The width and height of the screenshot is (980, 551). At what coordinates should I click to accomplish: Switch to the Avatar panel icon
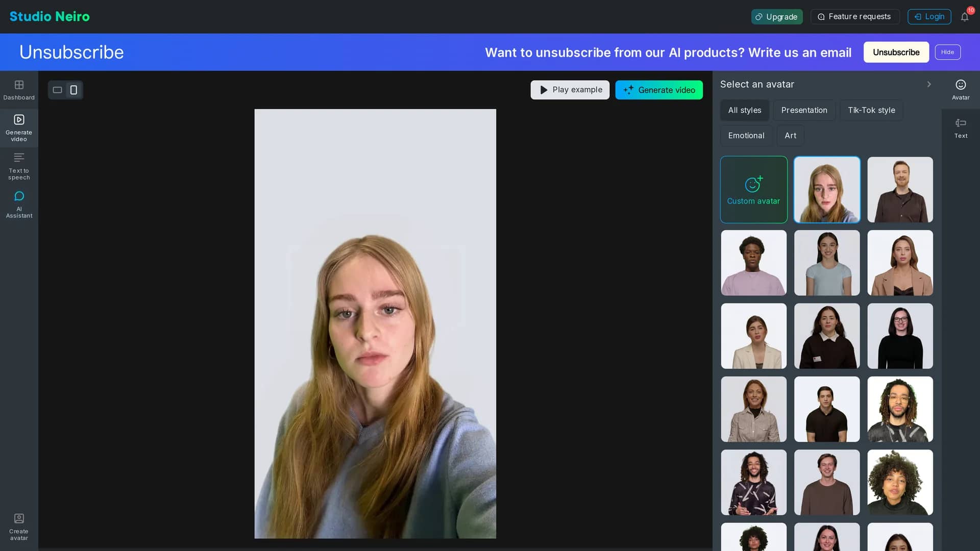[961, 90]
